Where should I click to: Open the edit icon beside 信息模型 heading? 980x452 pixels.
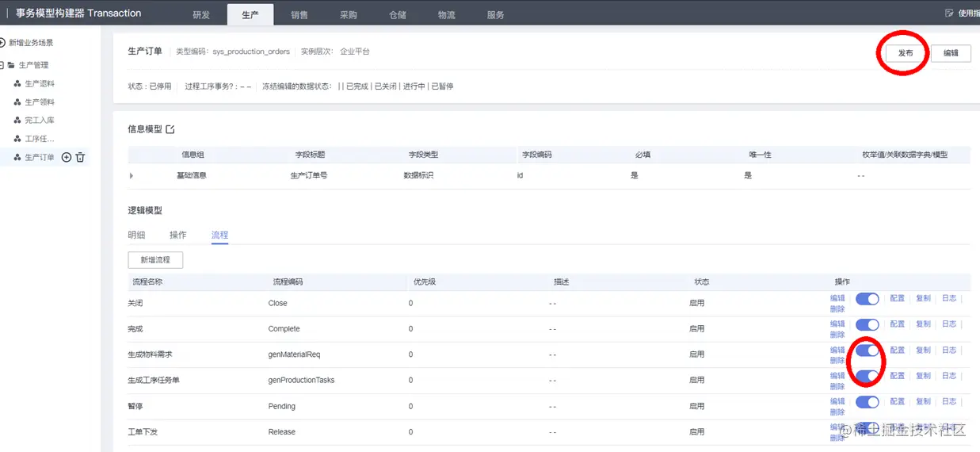coord(170,128)
